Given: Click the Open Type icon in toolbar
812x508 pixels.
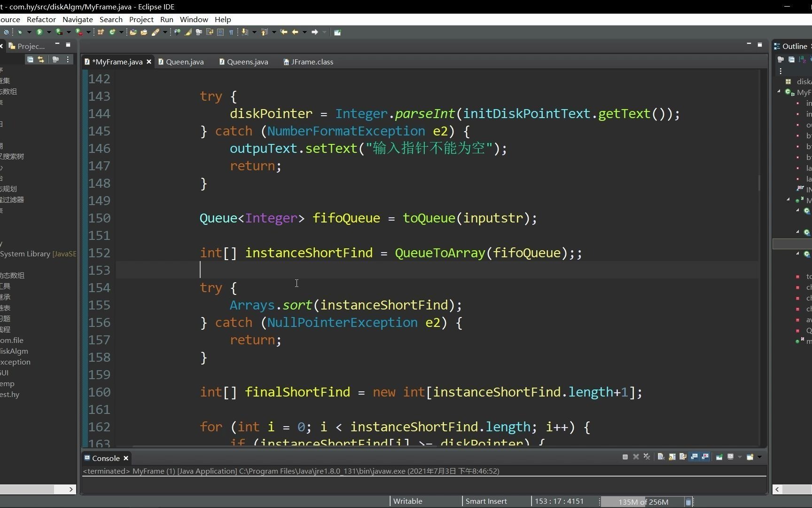Looking at the screenshot, I should tap(133, 32).
